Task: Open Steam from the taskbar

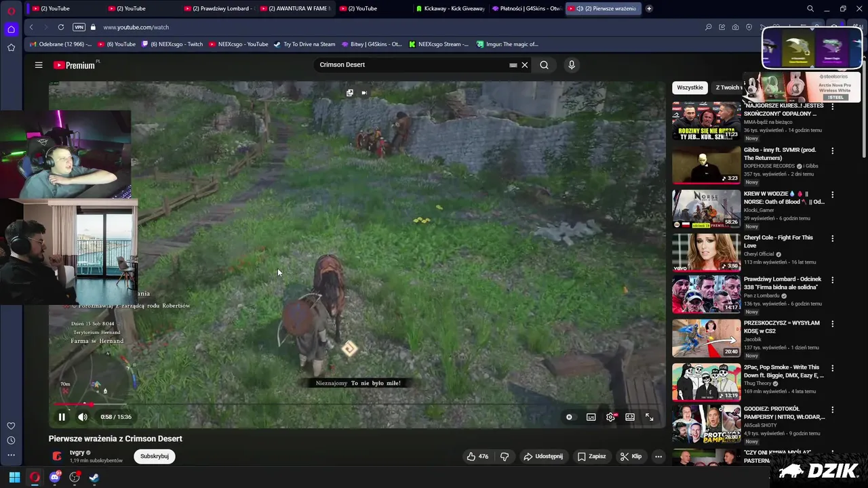Action: point(94,477)
